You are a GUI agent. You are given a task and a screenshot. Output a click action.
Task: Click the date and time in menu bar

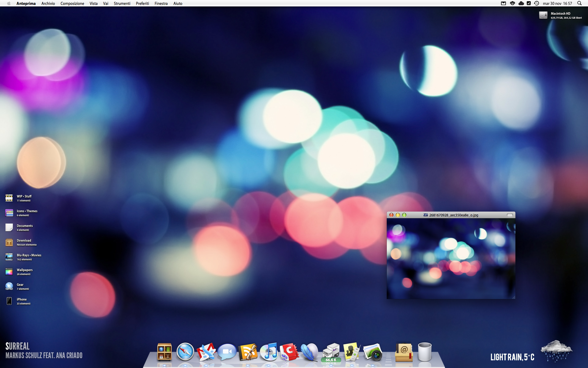[557, 3]
